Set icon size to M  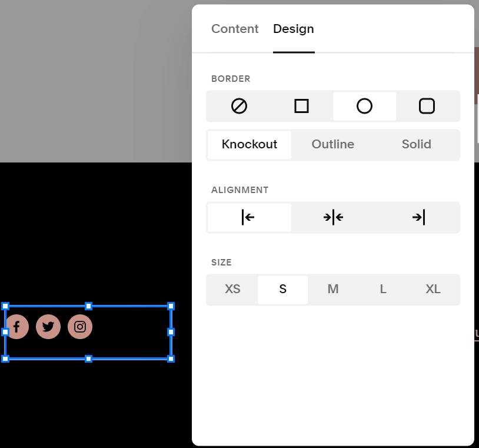point(333,290)
